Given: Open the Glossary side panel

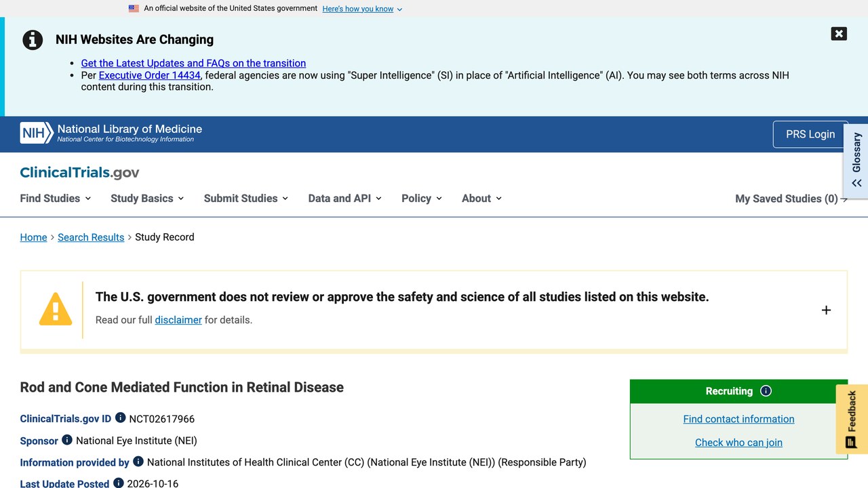Looking at the screenshot, I should click(856, 161).
